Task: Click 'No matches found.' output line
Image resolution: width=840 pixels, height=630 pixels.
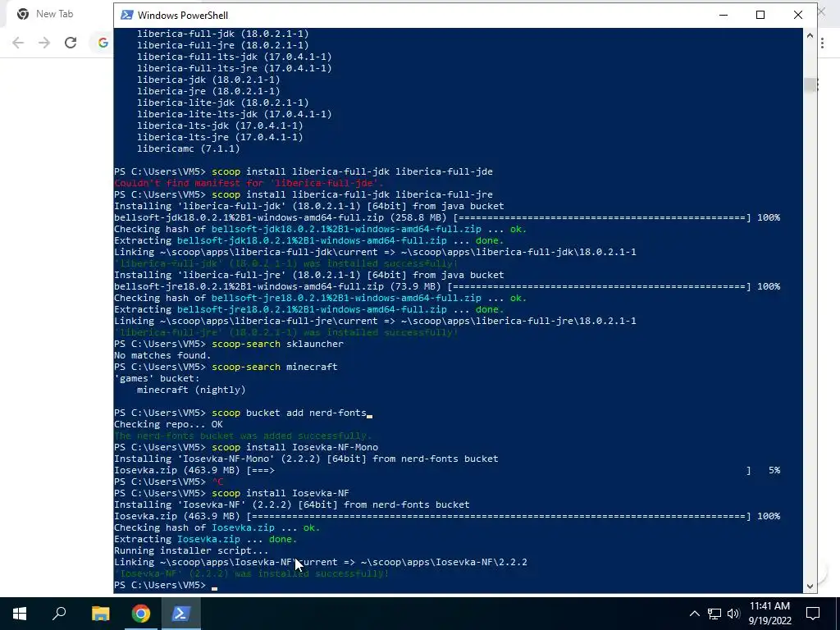Action: pyautogui.click(x=163, y=355)
